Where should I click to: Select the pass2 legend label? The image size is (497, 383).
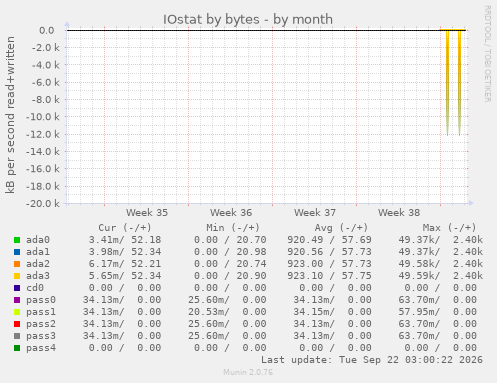coord(41,324)
